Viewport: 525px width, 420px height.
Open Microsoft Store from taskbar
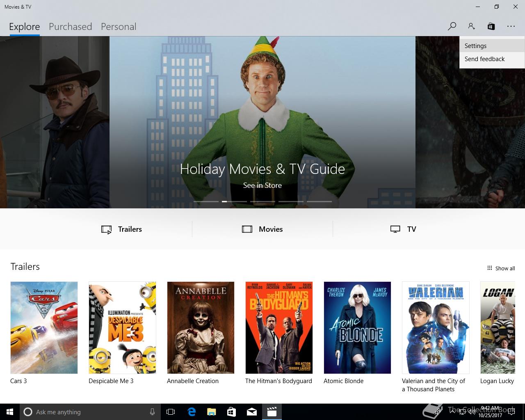[231, 412]
